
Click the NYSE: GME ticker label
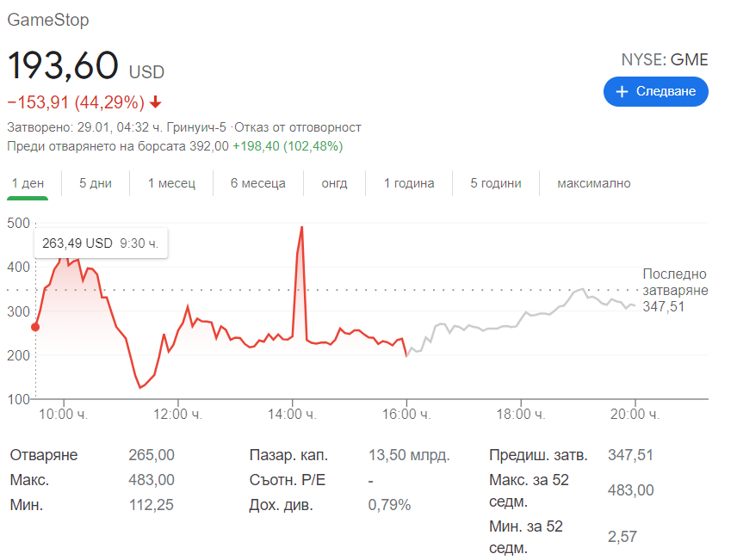[665, 59]
